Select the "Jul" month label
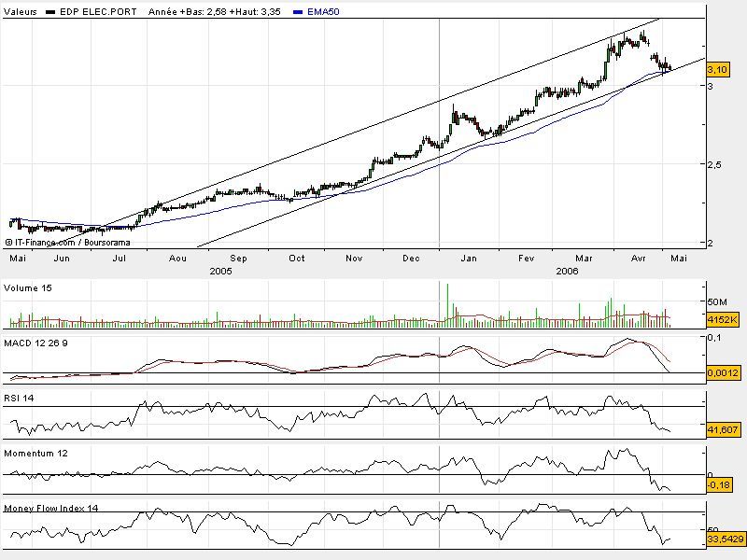The width and height of the screenshot is (747, 560). (120, 259)
